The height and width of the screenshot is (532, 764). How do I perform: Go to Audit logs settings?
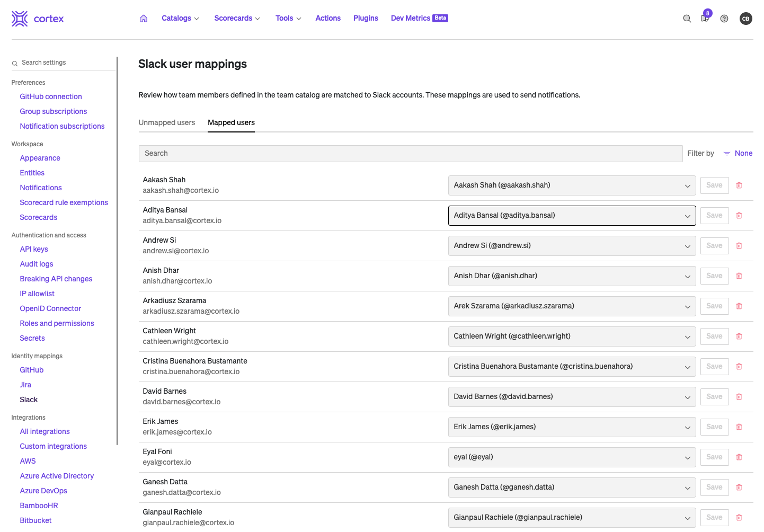pos(37,264)
